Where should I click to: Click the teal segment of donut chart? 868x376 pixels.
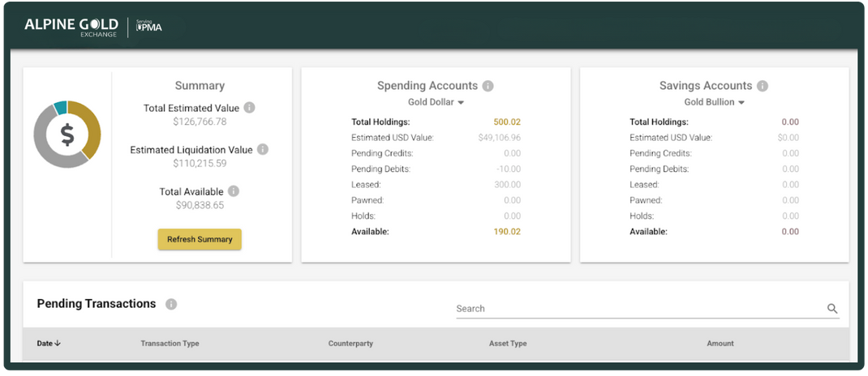(60, 109)
